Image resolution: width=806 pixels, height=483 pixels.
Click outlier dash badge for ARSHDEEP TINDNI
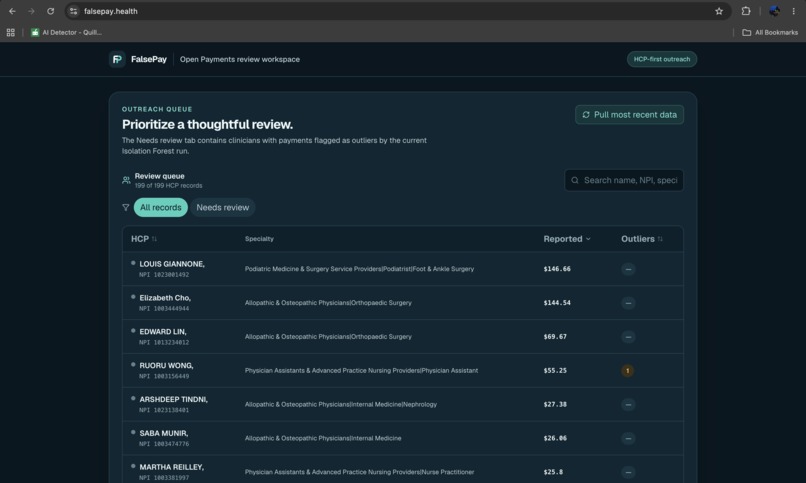click(x=628, y=404)
